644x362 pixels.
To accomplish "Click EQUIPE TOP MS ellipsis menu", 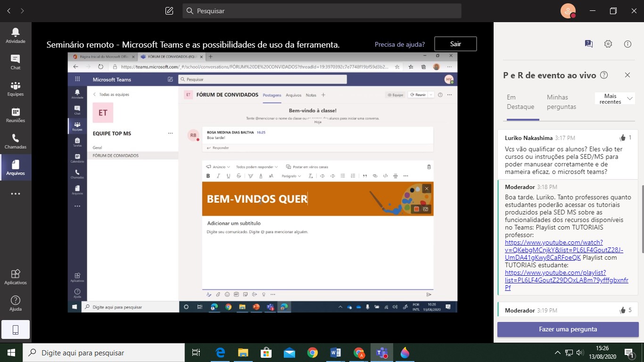I will [x=171, y=133].
